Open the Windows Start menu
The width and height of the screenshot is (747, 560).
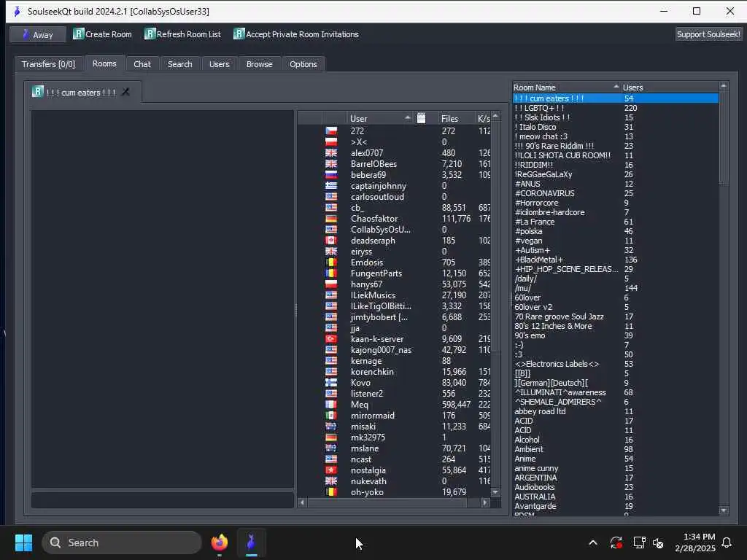23,542
